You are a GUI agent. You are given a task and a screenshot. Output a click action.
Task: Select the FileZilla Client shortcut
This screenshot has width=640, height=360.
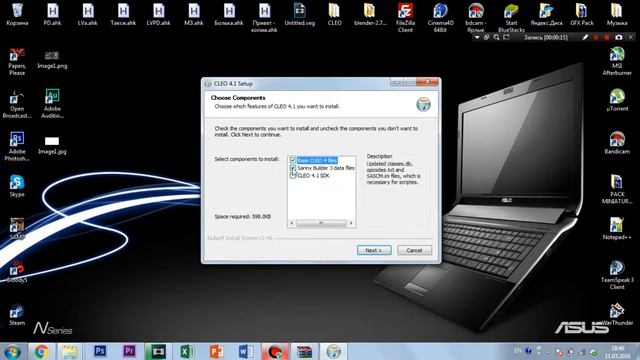[405, 17]
